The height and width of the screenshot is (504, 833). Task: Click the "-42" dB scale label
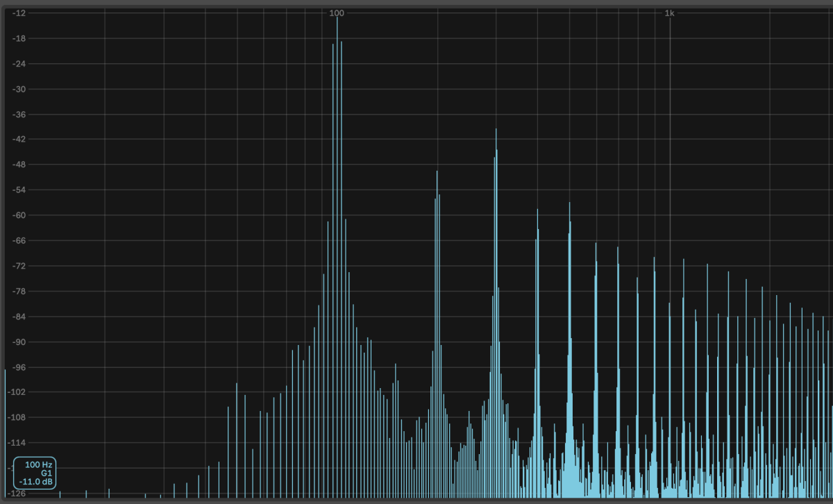[x=19, y=140]
